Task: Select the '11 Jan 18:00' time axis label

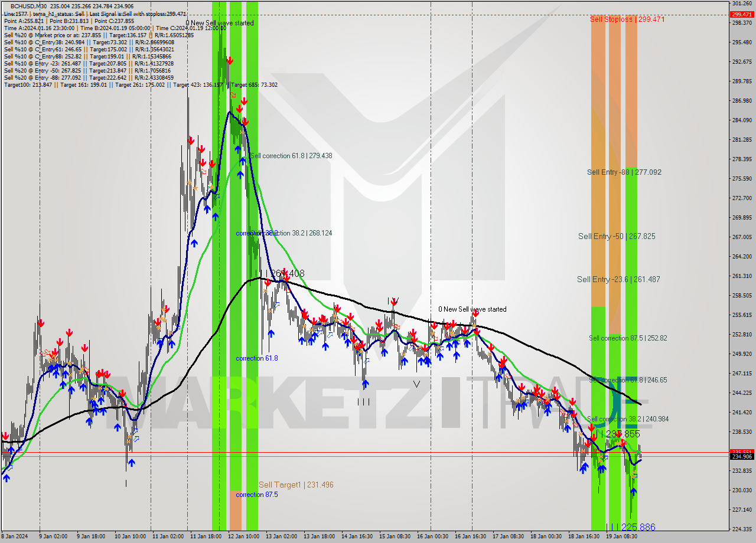Action: point(206,537)
